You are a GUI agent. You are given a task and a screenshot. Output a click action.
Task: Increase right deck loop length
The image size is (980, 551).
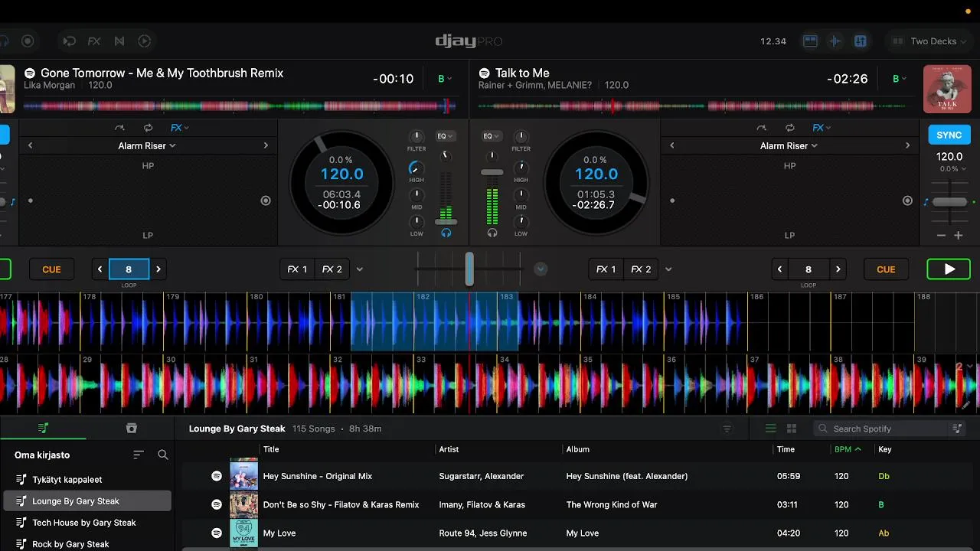[838, 269]
